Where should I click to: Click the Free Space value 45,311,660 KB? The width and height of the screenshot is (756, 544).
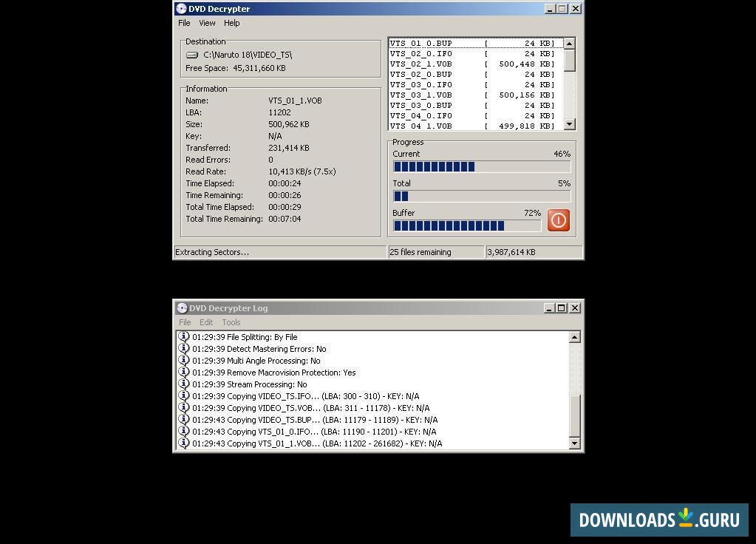click(259, 68)
